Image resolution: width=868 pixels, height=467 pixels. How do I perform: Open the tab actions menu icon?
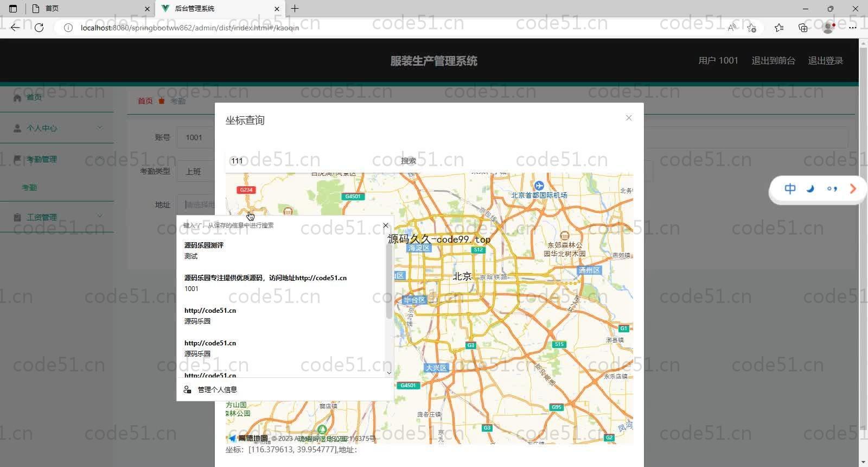tap(13, 9)
